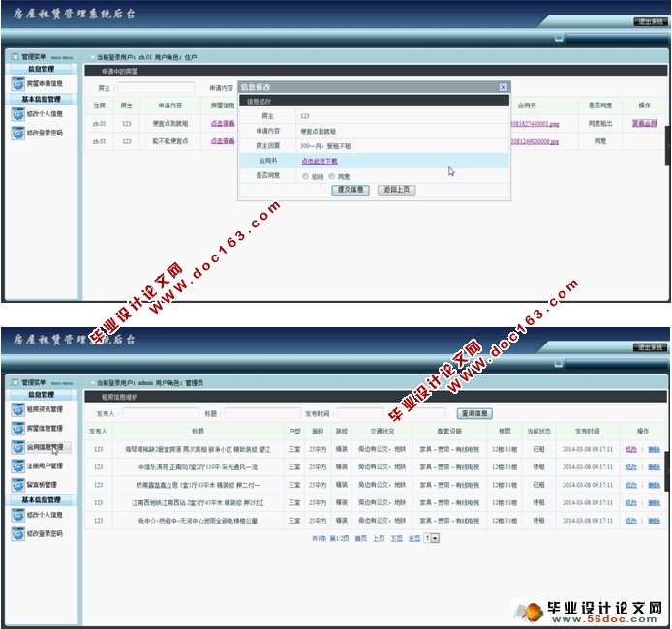Open 修改个人信息 menu in upper tenant screen
672x629 pixels.
(45, 114)
